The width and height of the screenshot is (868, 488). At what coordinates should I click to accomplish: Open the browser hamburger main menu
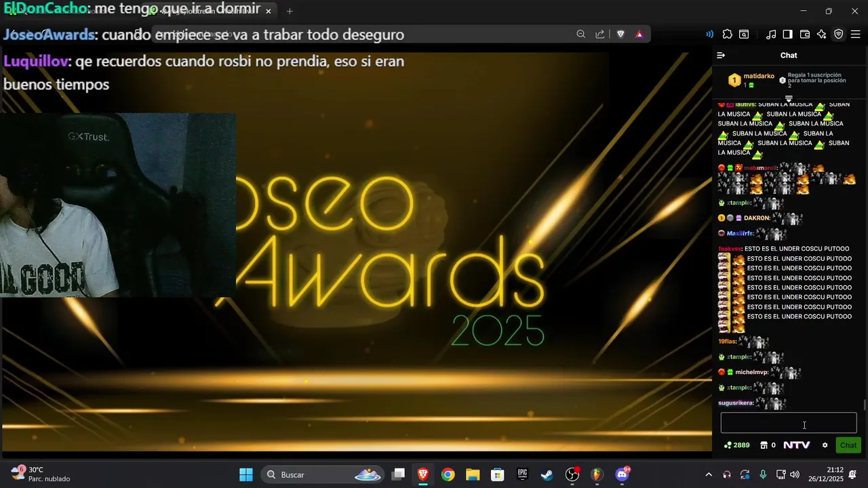pyautogui.click(x=856, y=34)
